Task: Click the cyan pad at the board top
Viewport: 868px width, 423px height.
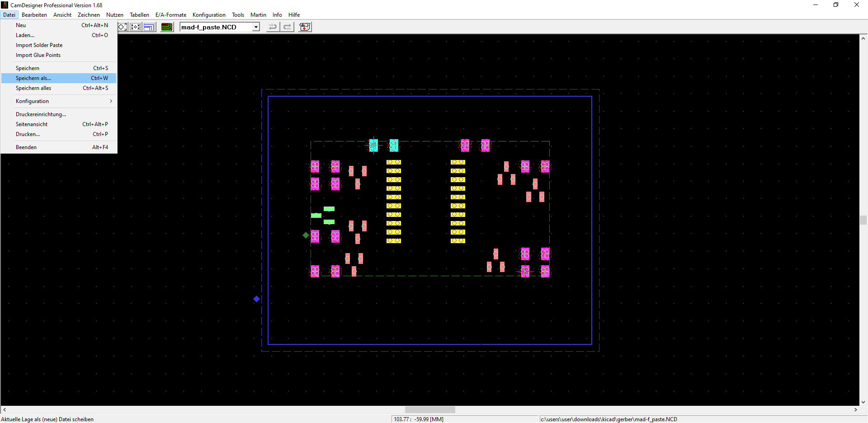Action: click(394, 145)
